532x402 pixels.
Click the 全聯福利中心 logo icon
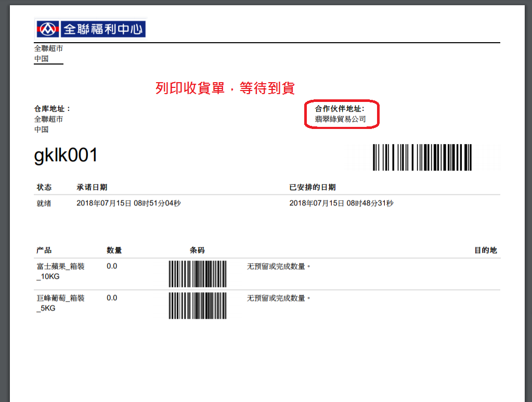pyautogui.click(x=48, y=29)
